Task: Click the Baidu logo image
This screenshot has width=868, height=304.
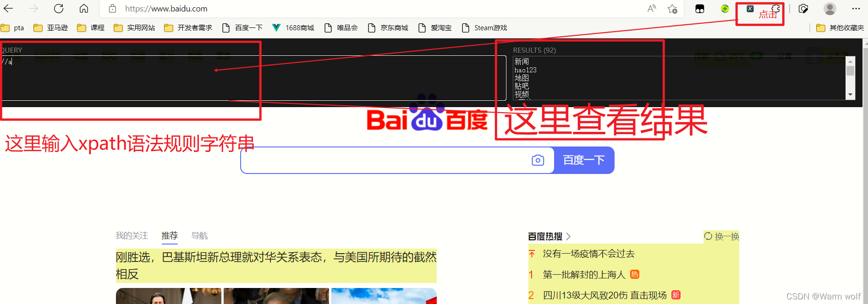Action: [x=427, y=113]
